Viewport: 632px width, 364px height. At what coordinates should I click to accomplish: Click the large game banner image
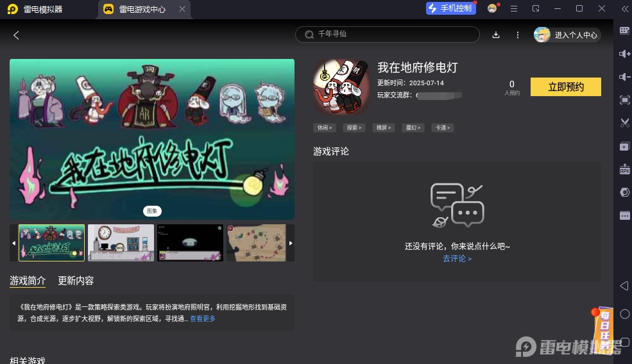pyautogui.click(x=152, y=139)
